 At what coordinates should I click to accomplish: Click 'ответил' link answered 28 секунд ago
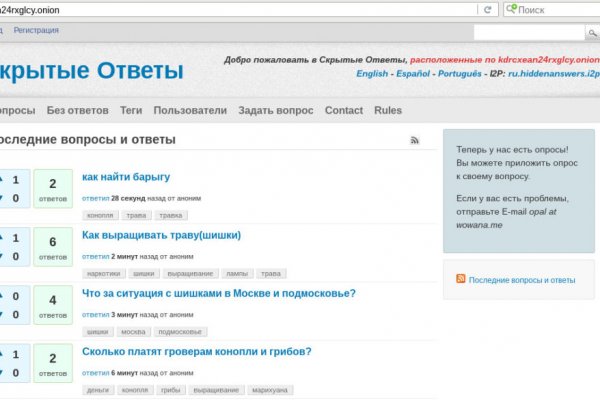[x=96, y=198]
